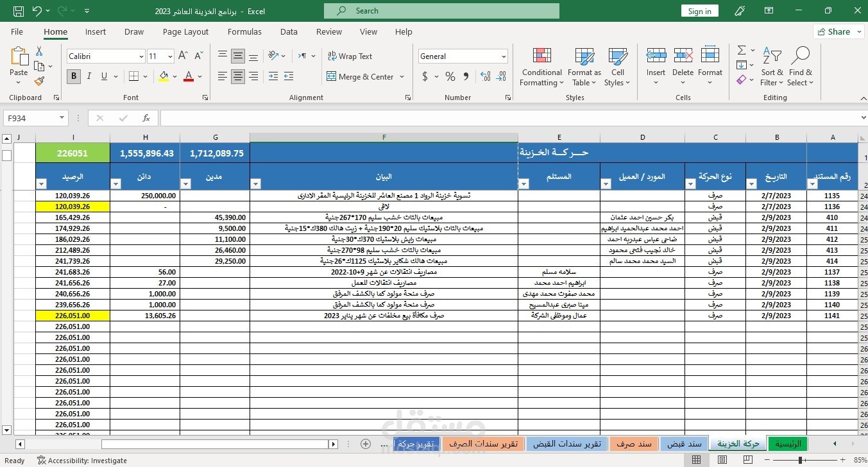Switch to Page Break Preview view
This screenshot has width=868, height=467.
[749, 460]
